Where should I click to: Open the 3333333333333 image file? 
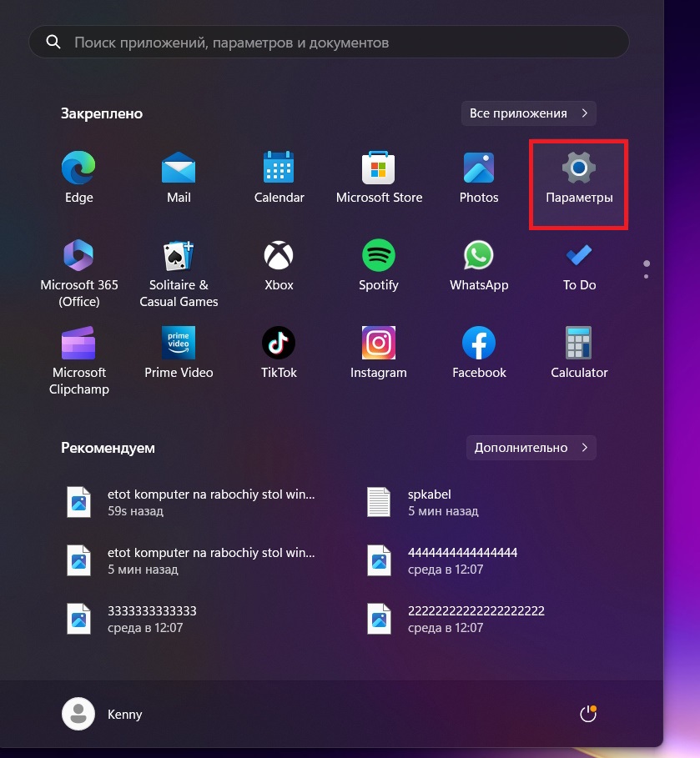(133, 619)
